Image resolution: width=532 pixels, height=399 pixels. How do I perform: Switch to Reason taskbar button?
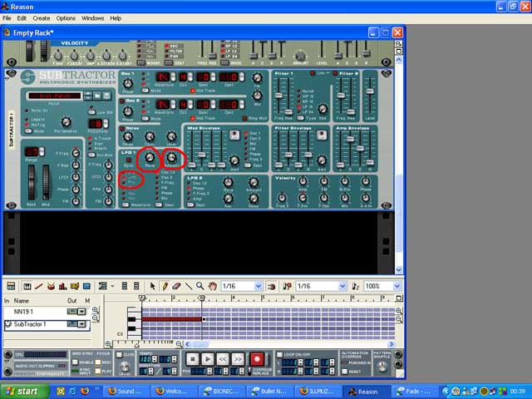click(367, 392)
